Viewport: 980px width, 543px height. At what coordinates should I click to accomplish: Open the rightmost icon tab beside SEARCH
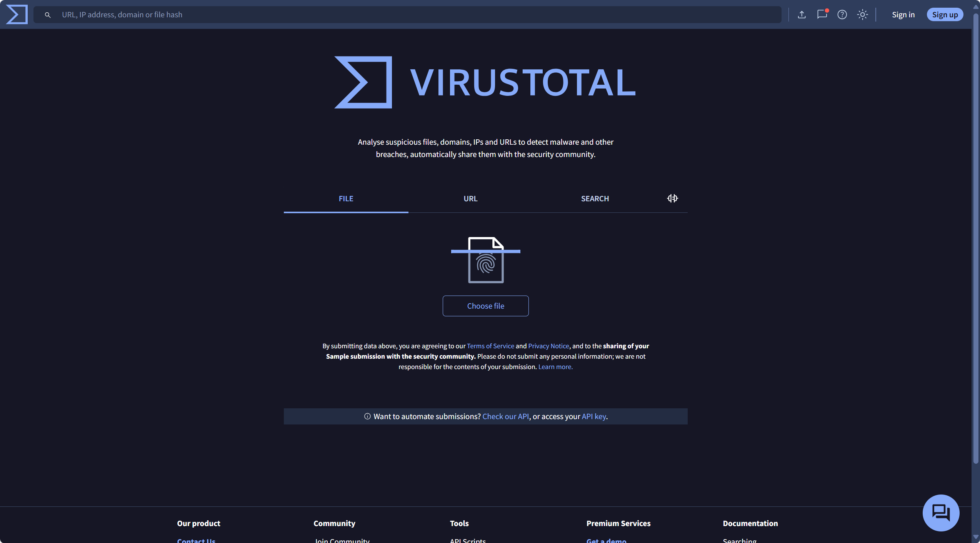pyautogui.click(x=672, y=198)
